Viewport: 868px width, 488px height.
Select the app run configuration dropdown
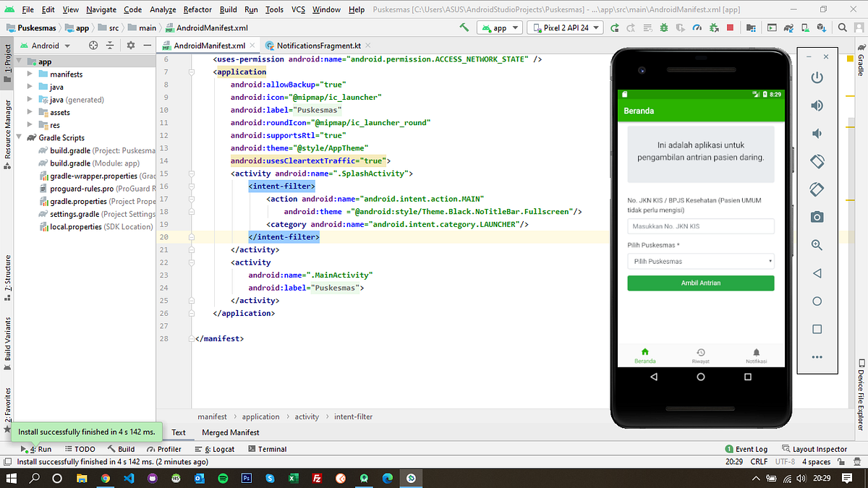pyautogui.click(x=500, y=27)
